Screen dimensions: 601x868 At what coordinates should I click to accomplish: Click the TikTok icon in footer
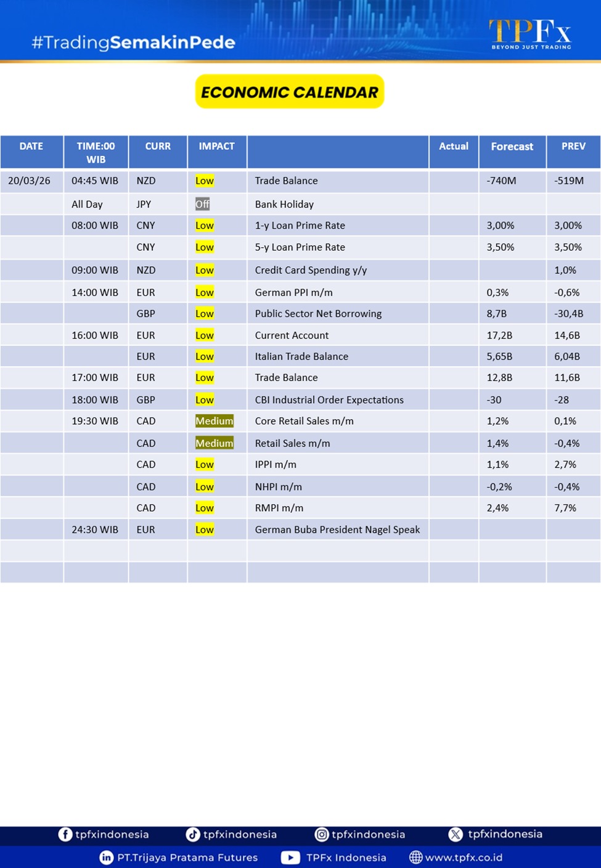tap(193, 834)
